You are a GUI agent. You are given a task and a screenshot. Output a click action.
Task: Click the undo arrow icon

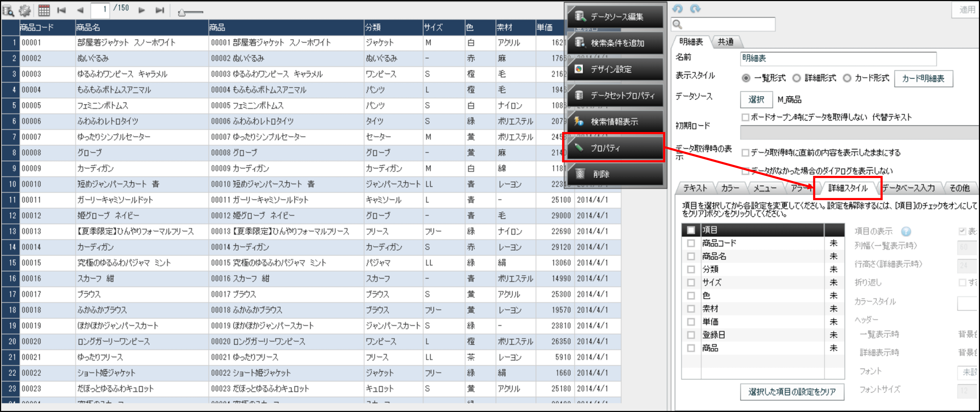click(x=678, y=9)
